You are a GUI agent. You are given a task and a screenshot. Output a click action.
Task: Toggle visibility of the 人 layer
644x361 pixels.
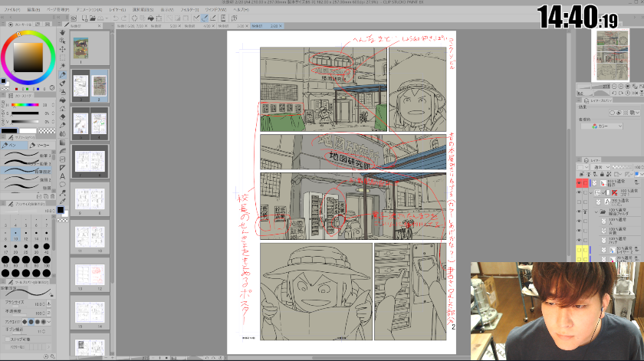pyautogui.click(x=579, y=221)
